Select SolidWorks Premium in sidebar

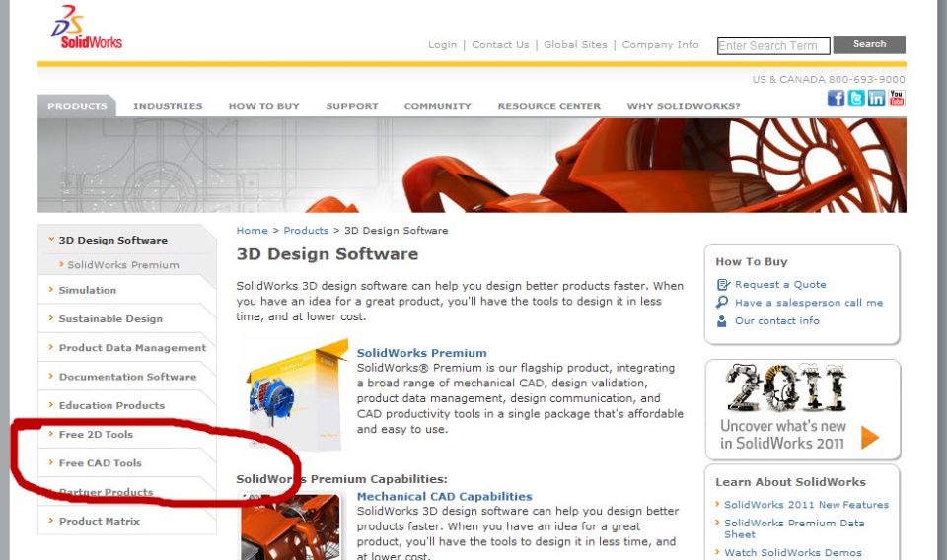tap(123, 265)
